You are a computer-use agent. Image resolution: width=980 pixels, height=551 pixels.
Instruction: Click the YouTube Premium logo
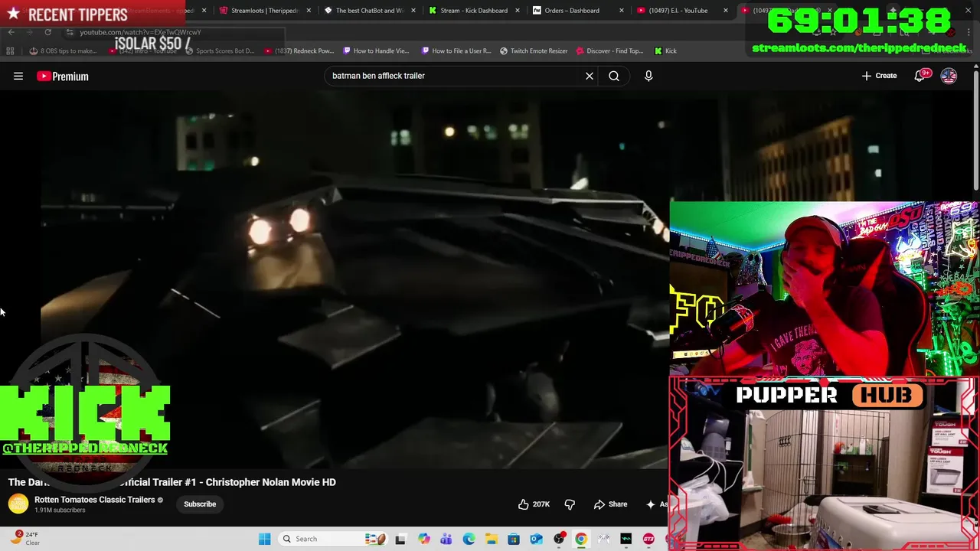click(63, 76)
